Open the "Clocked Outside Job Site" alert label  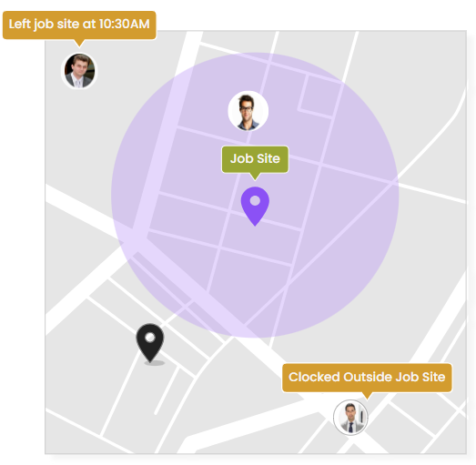pos(367,378)
